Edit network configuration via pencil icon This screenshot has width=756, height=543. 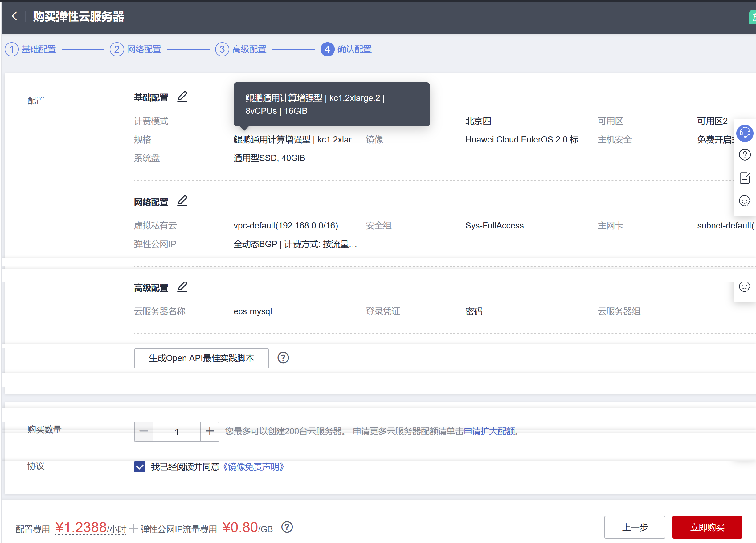pos(182,201)
